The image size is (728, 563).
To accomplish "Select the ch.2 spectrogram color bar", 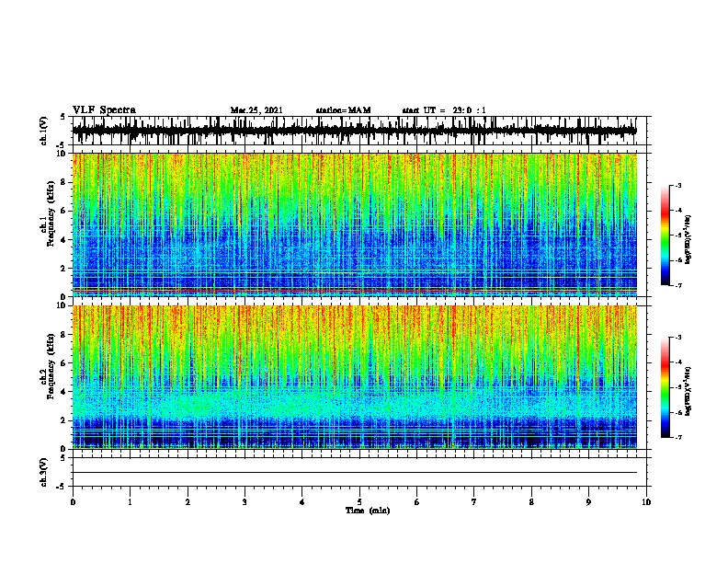I will pyautogui.click(x=665, y=387).
